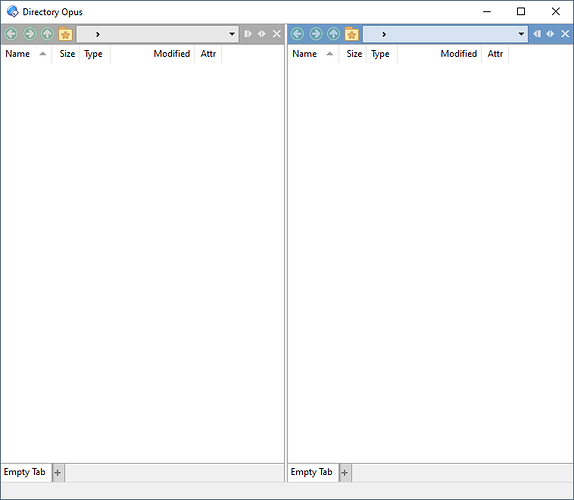Image resolution: width=574 pixels, height=500 pixels.
Task: Go back in right file display
Action: [298, 34]
